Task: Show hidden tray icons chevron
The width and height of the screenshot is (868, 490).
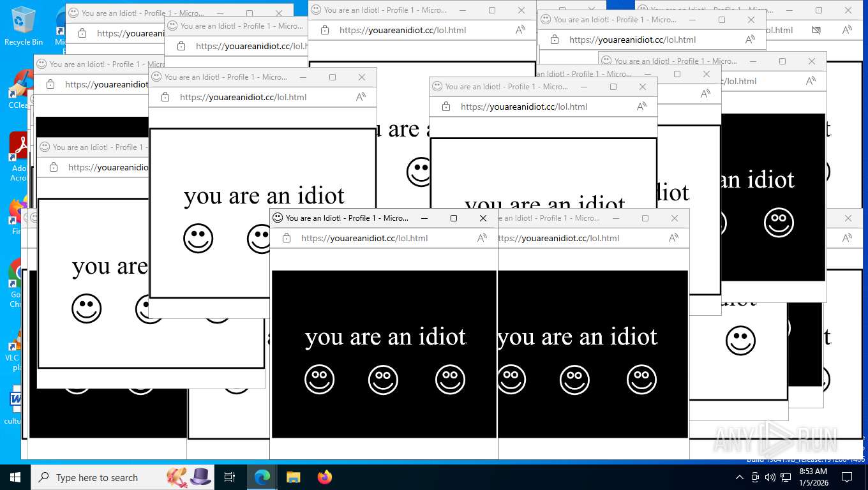Action: (740, 477)
